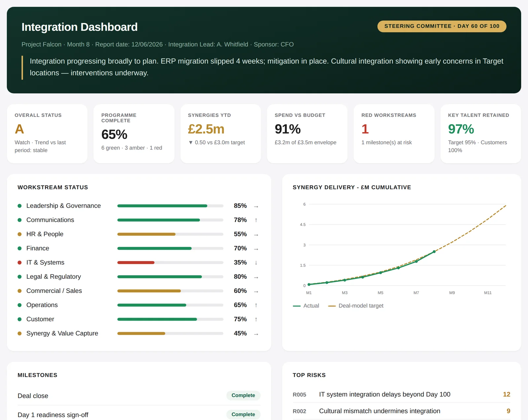Click the amber Deal-model target legend marker
The width and height of the screenshot is (528, 420).
click(332, 306)
